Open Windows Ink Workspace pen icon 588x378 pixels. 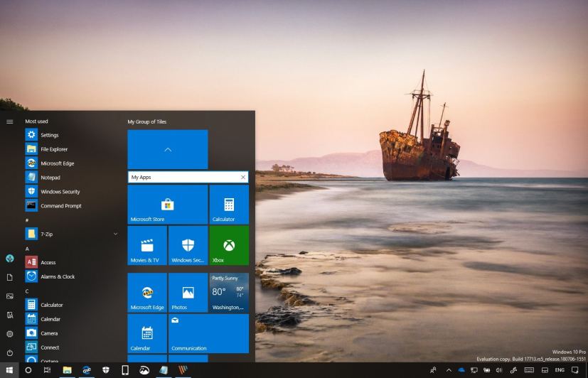[x=514, y=370]
